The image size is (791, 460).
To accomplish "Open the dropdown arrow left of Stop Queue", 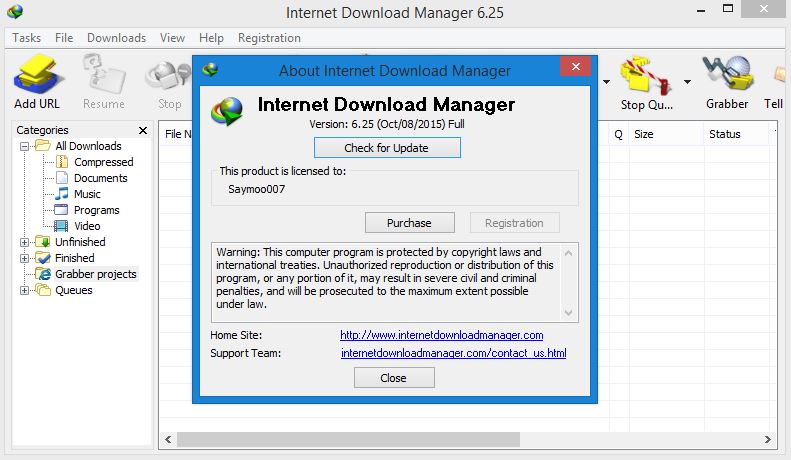I will point(606,82).
